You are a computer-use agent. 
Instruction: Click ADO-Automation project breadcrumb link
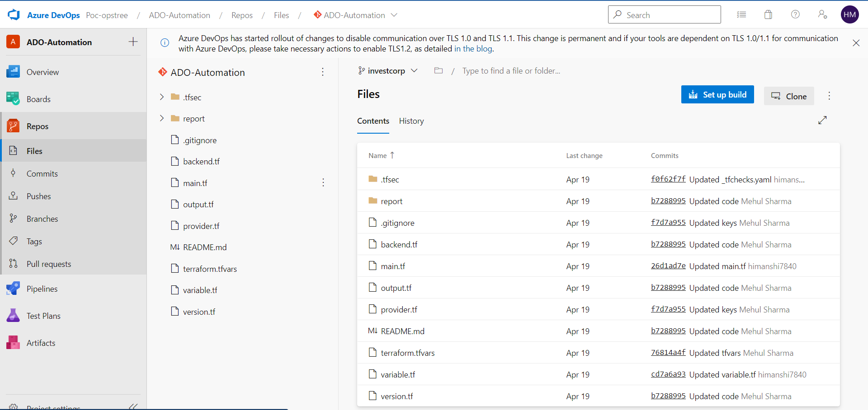(x=179, y=15)
